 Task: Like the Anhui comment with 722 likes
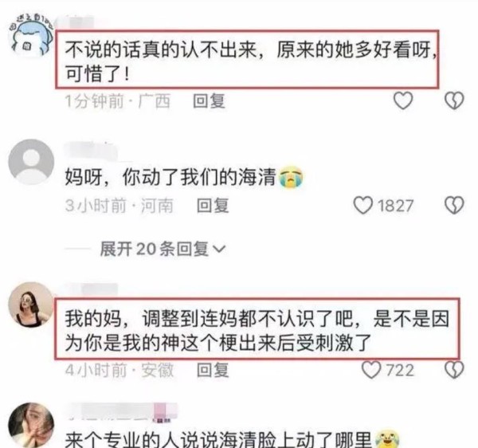pyautogui.click(x=371, y=370)
